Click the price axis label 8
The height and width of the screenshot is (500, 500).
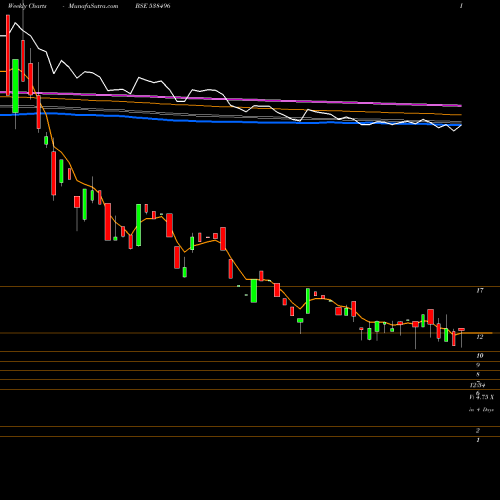pos(478,374)
